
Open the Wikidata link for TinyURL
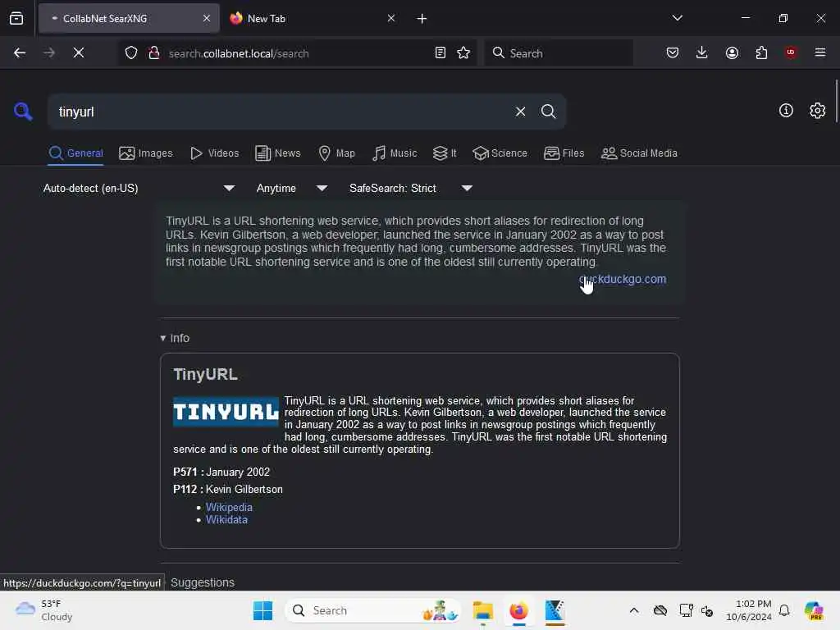[226, 519]
